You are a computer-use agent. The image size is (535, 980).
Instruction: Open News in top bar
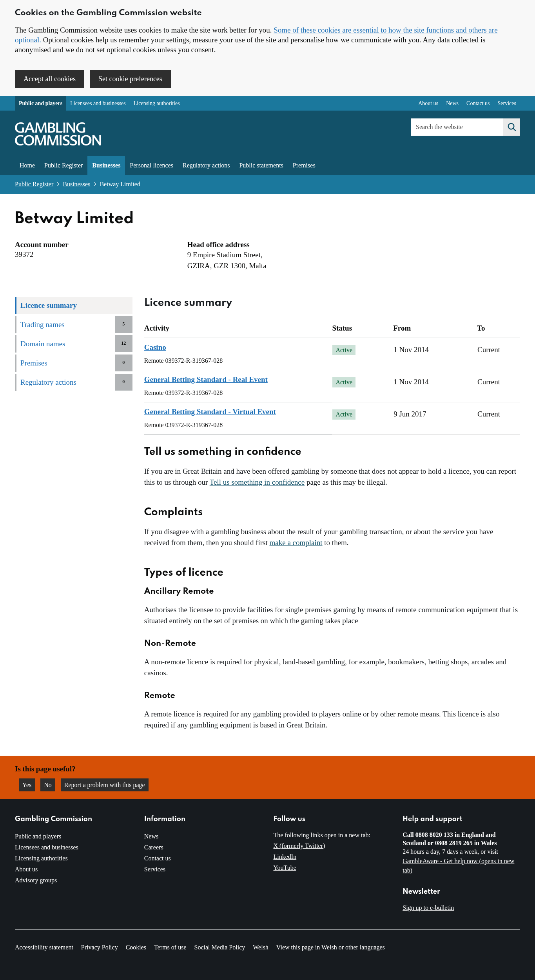(x=452, y=104)
